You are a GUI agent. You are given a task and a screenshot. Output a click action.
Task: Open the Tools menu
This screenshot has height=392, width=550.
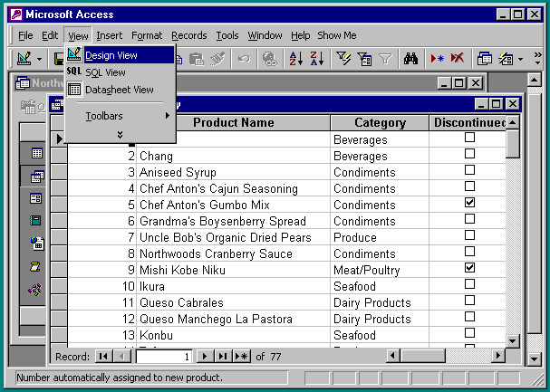(227, 35)
